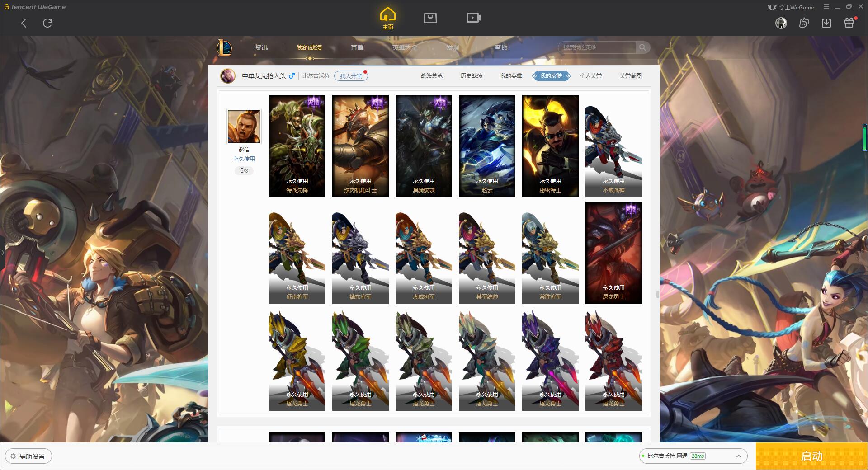
Task: Click the 6/8 skin count badge
Action: pos(244,171)
